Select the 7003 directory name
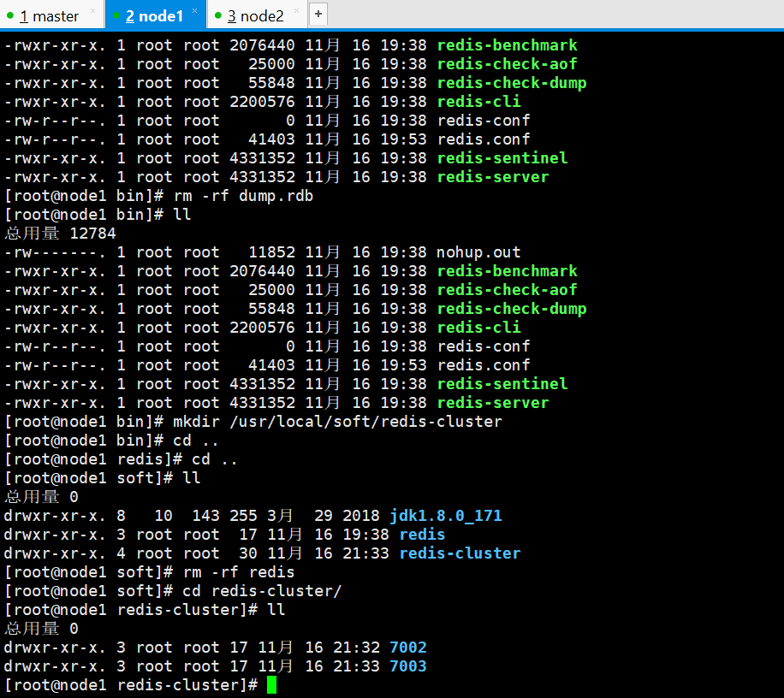The image size is (784, 698). point(408,666)
